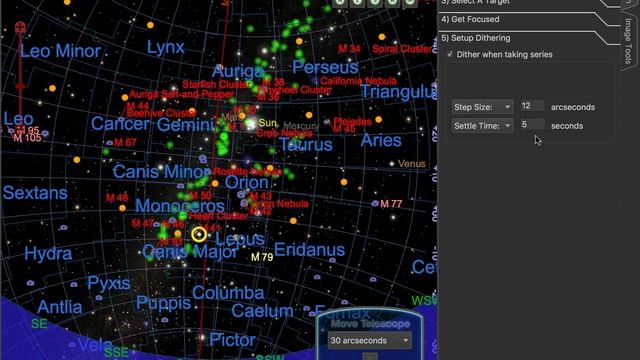The height and width of the screenshot is (360, 640).
Task: Click the Pyxis constellation name
Action: (109, 284)
